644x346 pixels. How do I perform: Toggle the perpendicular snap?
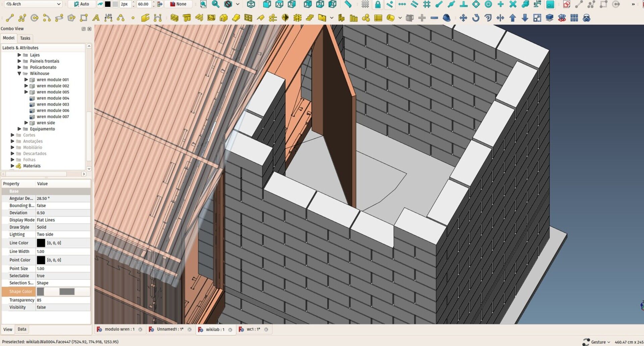point(464,4)
